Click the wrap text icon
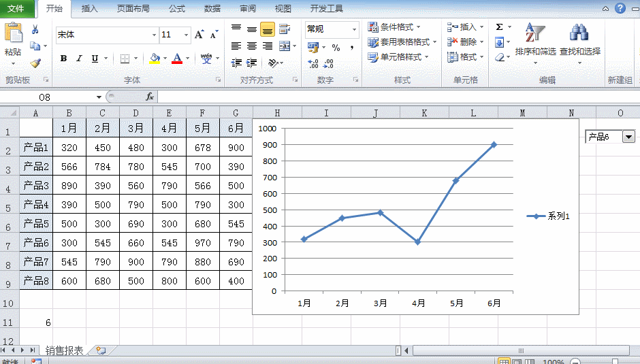 [x=285, y=29]
